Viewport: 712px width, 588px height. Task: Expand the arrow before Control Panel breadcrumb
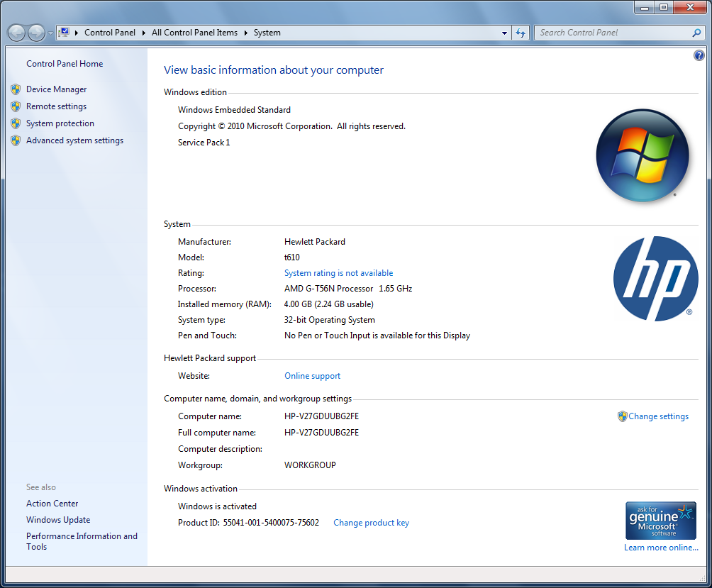77,33
